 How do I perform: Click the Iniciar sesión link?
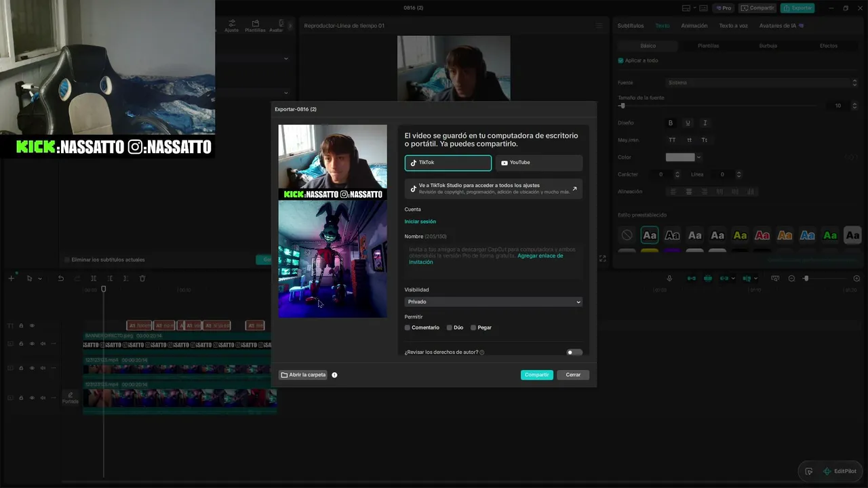(420, 222)
